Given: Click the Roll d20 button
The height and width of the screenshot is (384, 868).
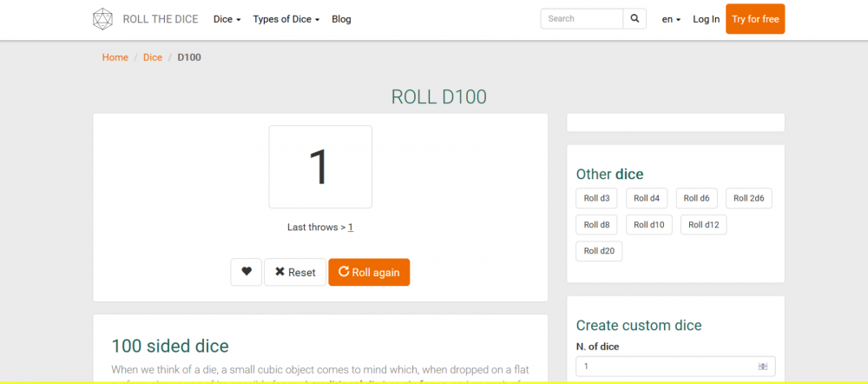Looking at the screenshot, I should [599, 251].
